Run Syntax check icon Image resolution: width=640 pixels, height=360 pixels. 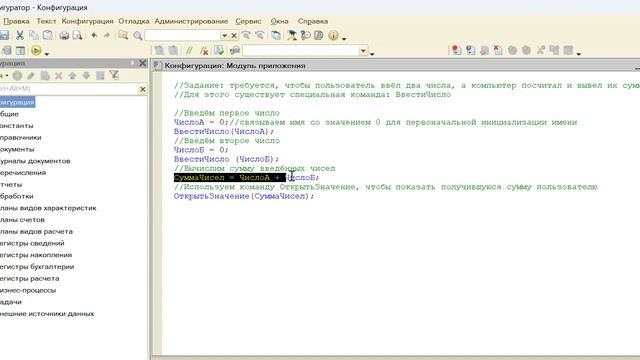pyautogui.click(x=219, y=50)
